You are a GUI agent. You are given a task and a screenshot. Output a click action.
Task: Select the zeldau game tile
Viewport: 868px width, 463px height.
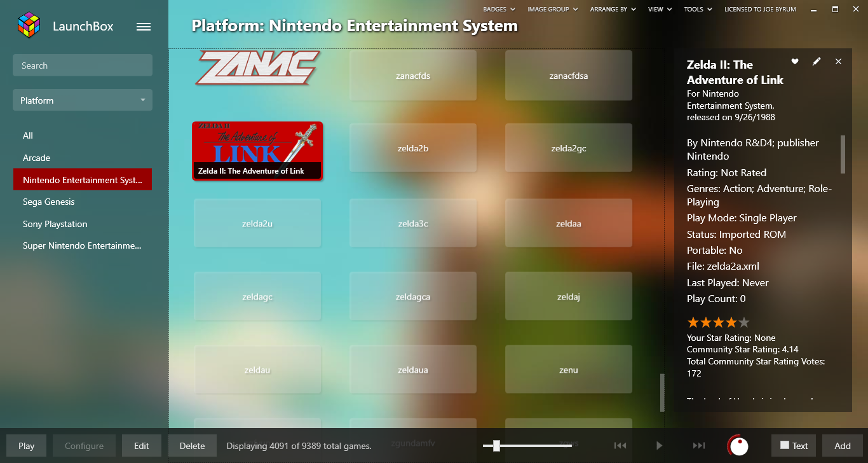[257, 370]
